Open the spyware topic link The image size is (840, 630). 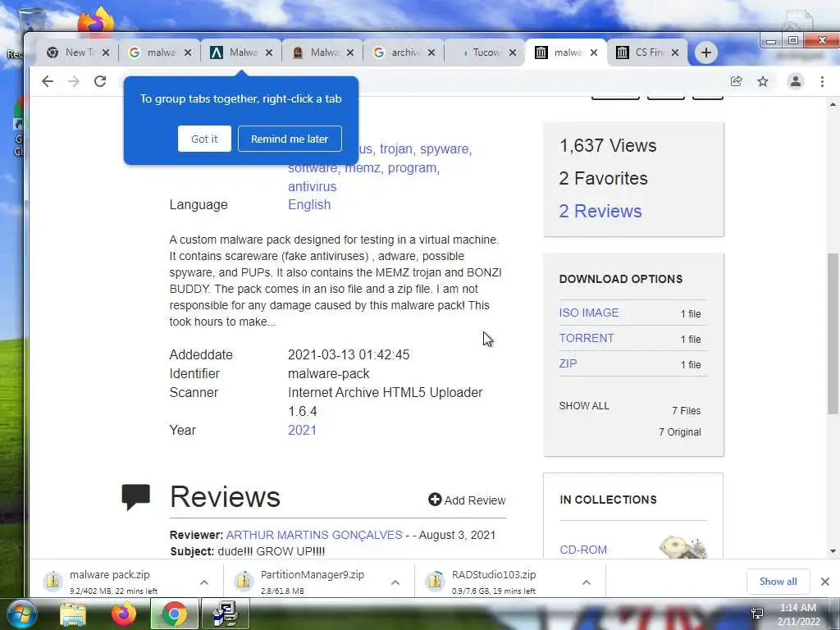click(x=445, y=149)
